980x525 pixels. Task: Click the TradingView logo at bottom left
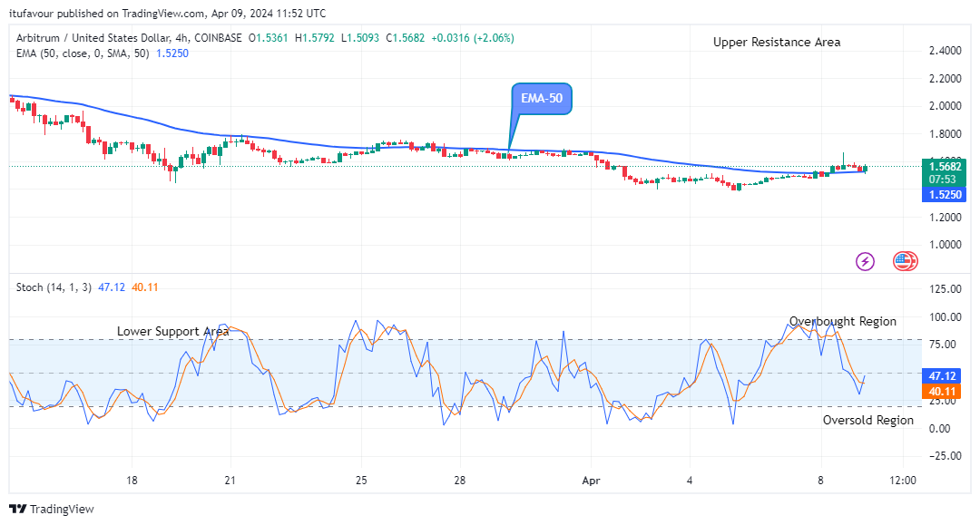[x=51, y=509]
